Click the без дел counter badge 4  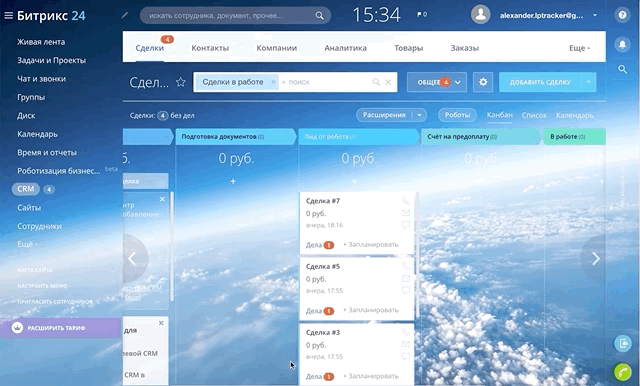coord(162,115)
